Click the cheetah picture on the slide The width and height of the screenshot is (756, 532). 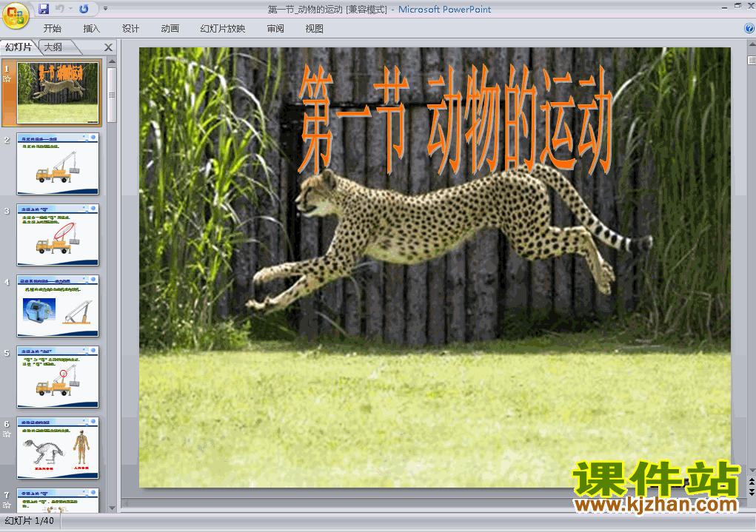point(449,238)
